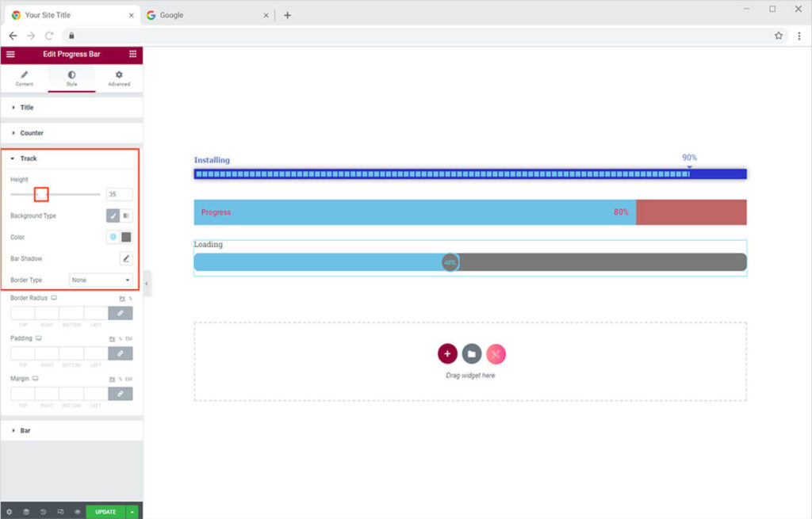This screenshot has height=519, width=812.
Task: Click the green UPDATE button
Action: [105, 512]
